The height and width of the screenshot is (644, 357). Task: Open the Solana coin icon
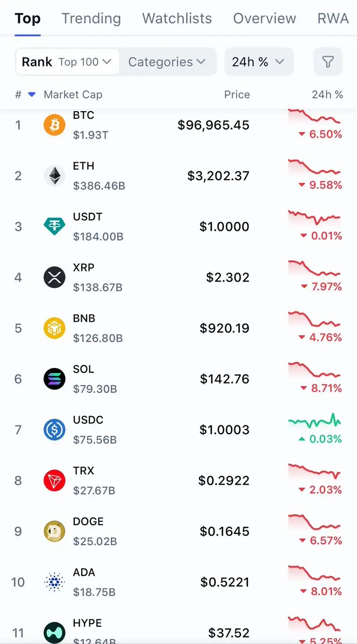[x=54, y=379]
